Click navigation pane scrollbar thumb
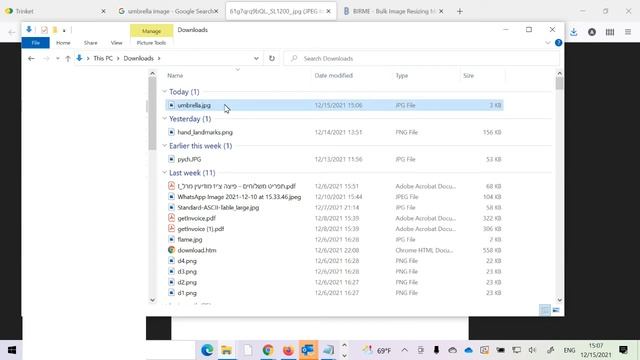The image size is (640, 360). coord(152,113)
